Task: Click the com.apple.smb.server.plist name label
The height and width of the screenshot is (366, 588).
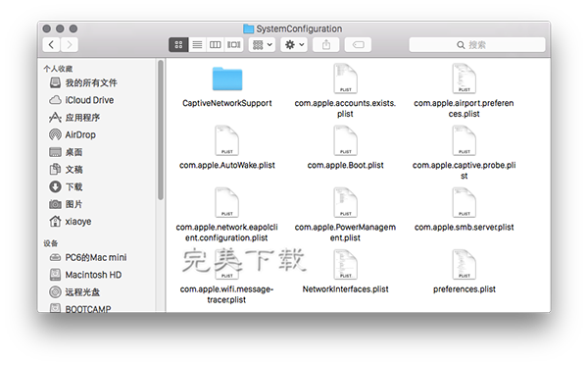Action: coord(465,227)
